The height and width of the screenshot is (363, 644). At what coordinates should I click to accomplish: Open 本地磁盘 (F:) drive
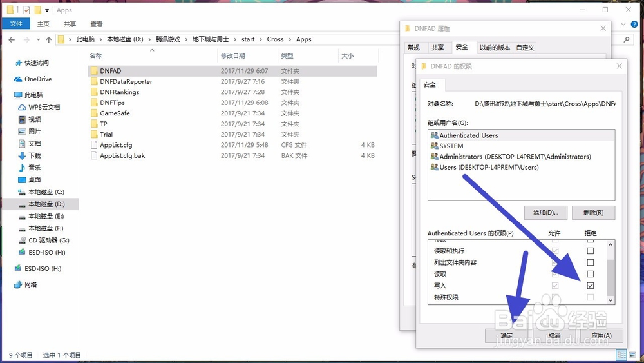tap(41, 228)
